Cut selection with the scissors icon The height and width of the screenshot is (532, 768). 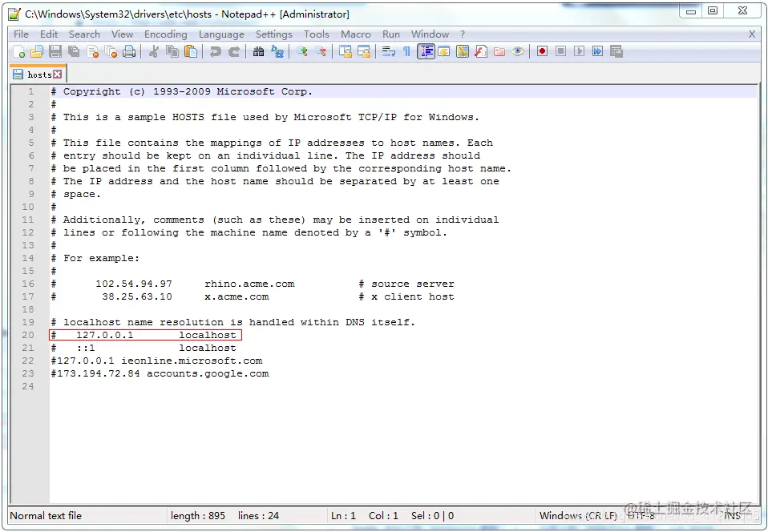pos(153,51)
